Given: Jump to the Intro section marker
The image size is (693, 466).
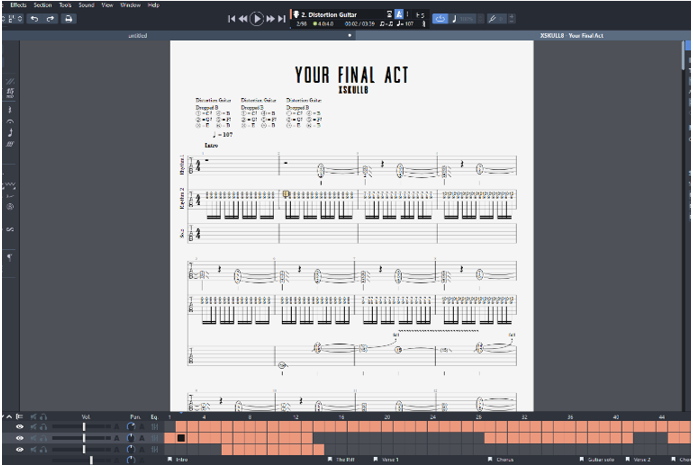Looking at the screenshot, I should [x=178, y=460].
